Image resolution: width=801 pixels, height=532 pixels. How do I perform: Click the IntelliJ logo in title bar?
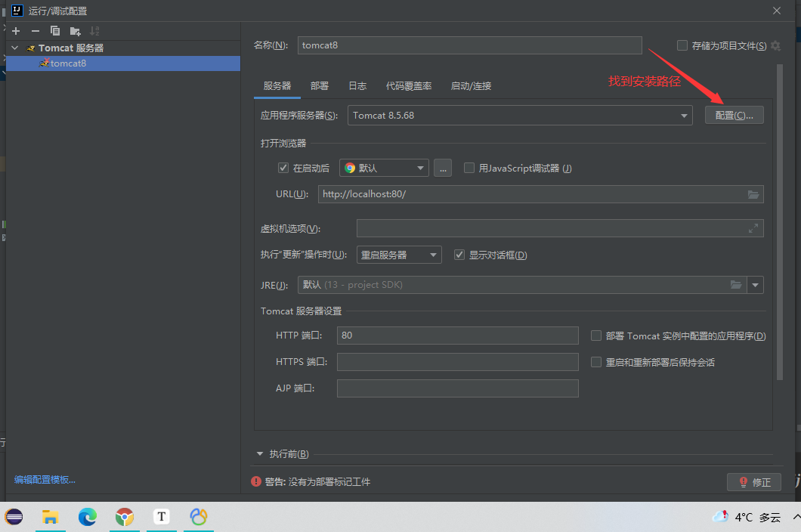pyautogui.click(x=17, y=11)
